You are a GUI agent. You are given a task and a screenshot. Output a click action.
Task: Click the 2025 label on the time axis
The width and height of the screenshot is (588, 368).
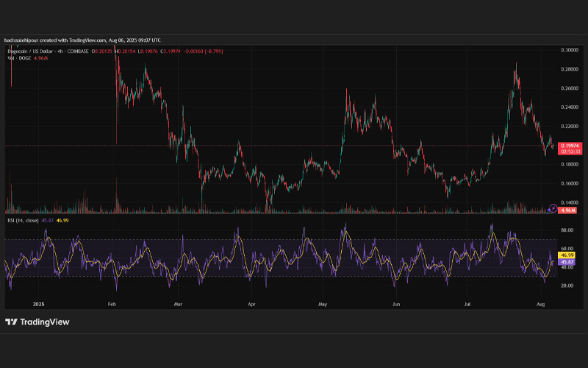(x=39, y=304)
